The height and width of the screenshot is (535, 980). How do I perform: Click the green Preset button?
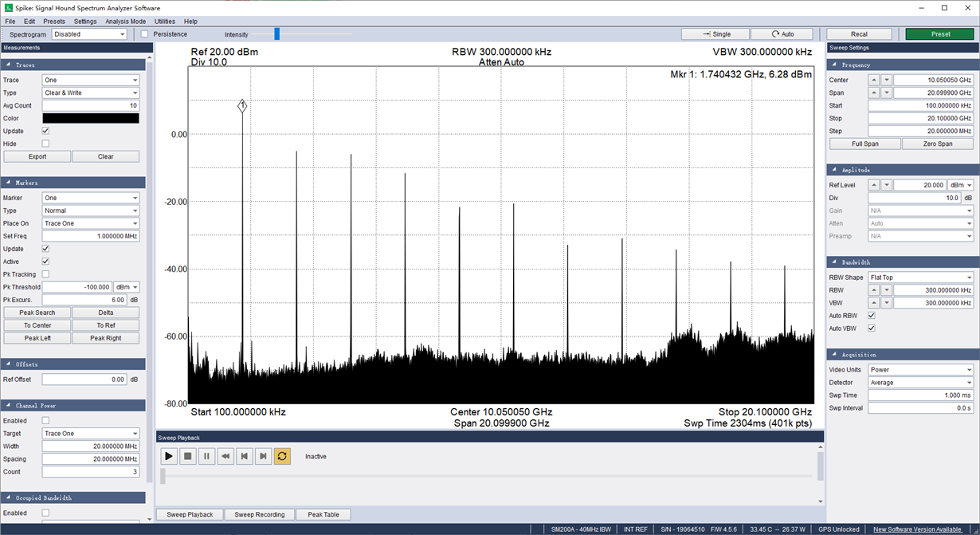pyautogui.click(x=940, y=34)
